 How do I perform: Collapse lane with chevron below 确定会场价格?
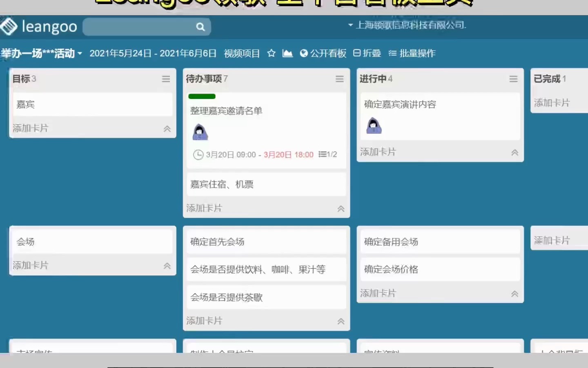click(x=515, y=294)
